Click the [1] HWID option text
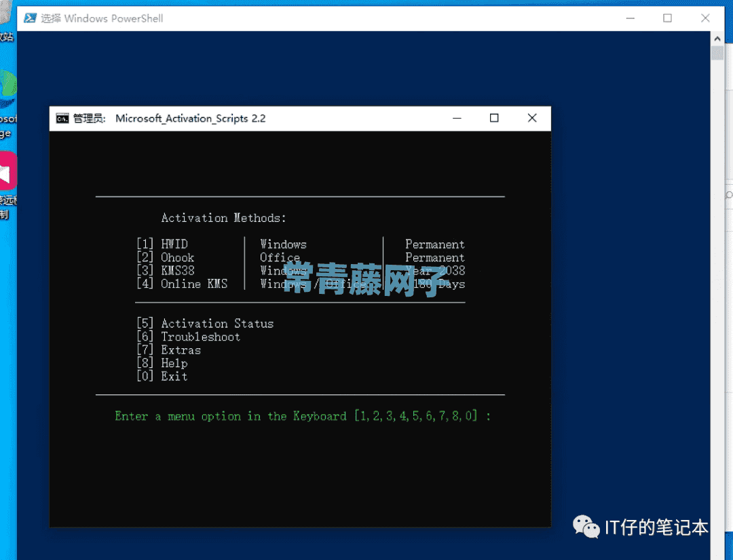The width and height of the screenshot is (733, 560). [x=162, y=244]
